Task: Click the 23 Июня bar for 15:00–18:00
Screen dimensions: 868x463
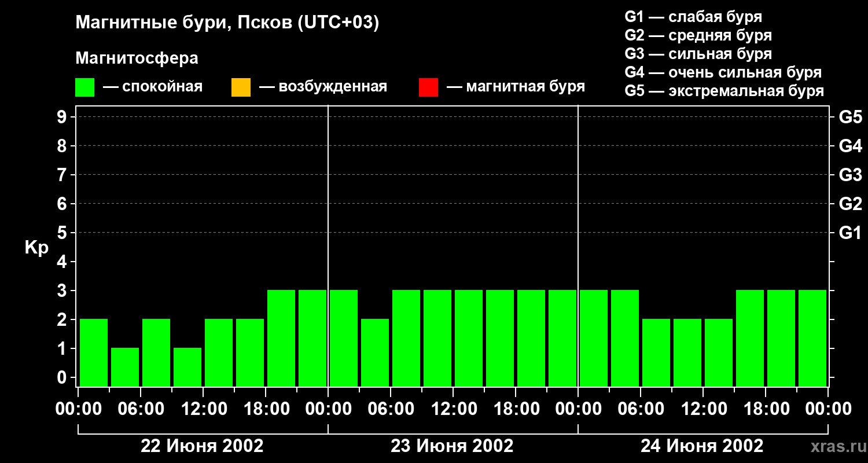Action: click(500, 338)
